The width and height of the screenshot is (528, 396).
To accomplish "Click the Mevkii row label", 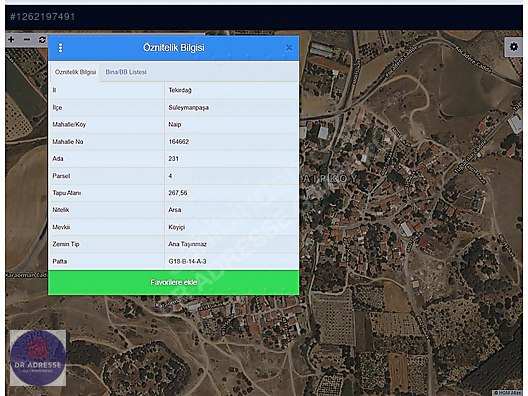I will [61, 227].
